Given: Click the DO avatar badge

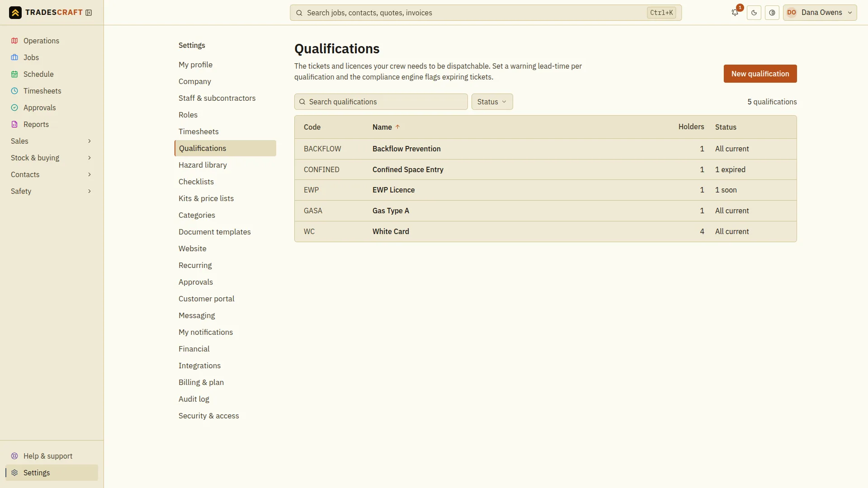Looking at the screenshot, I should point(792,13).
